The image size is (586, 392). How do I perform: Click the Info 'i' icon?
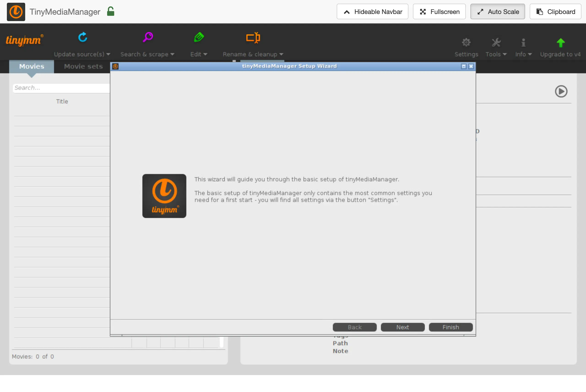tap(523, 43)
